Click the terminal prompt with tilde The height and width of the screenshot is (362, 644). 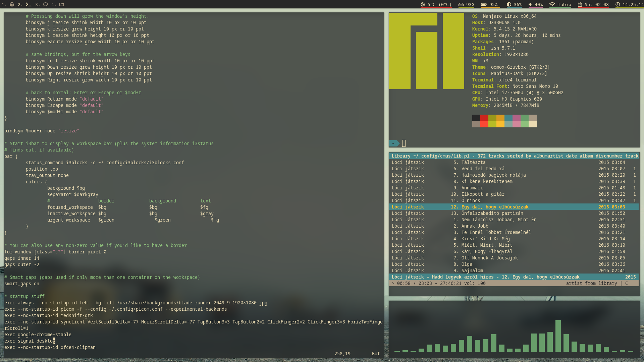coord(394,143)
